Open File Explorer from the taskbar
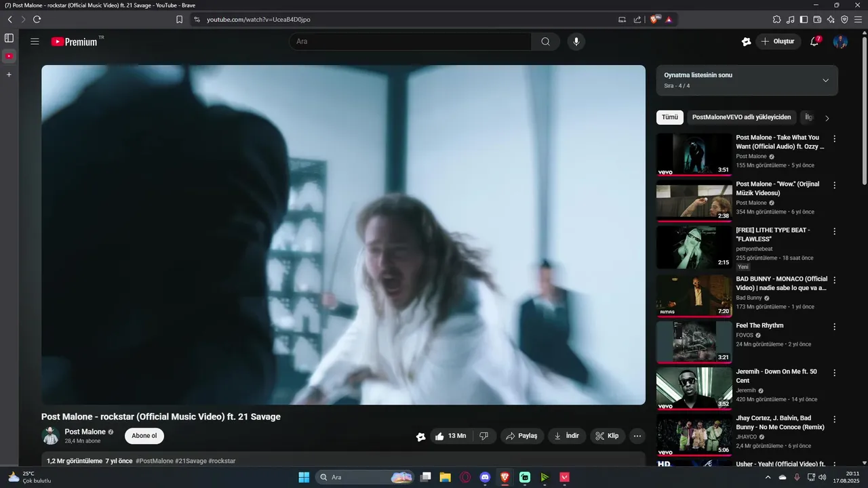Screen dimensions: 868x488 [x=445, y=477]
